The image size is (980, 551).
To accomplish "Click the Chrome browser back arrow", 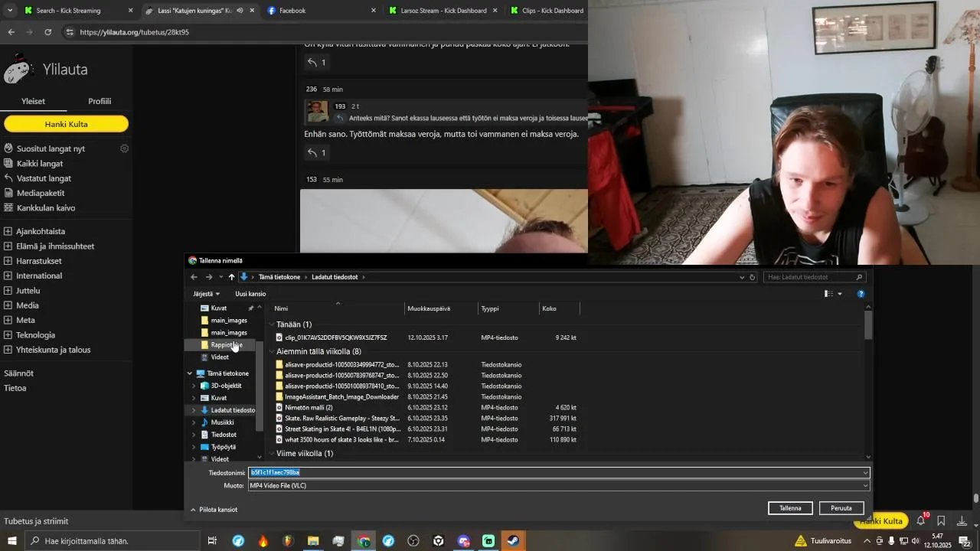I will pos(11,32).
